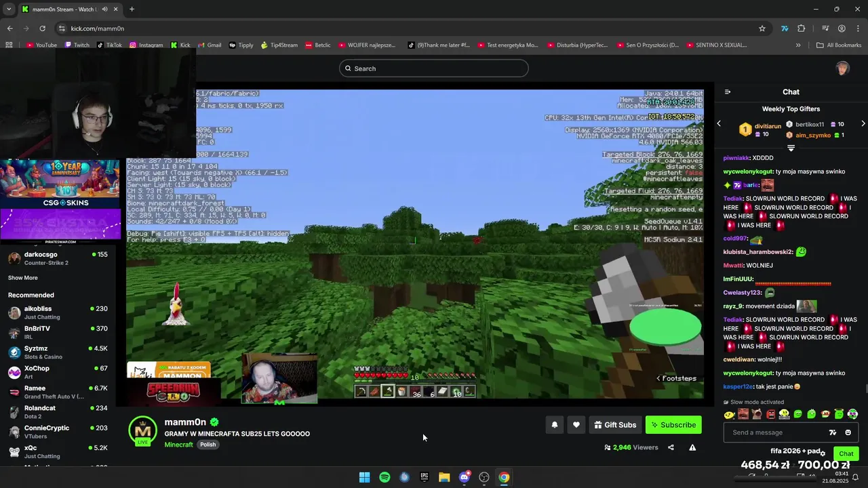
Task: Click the Kick Search field
Action: [x=434, y=68]
